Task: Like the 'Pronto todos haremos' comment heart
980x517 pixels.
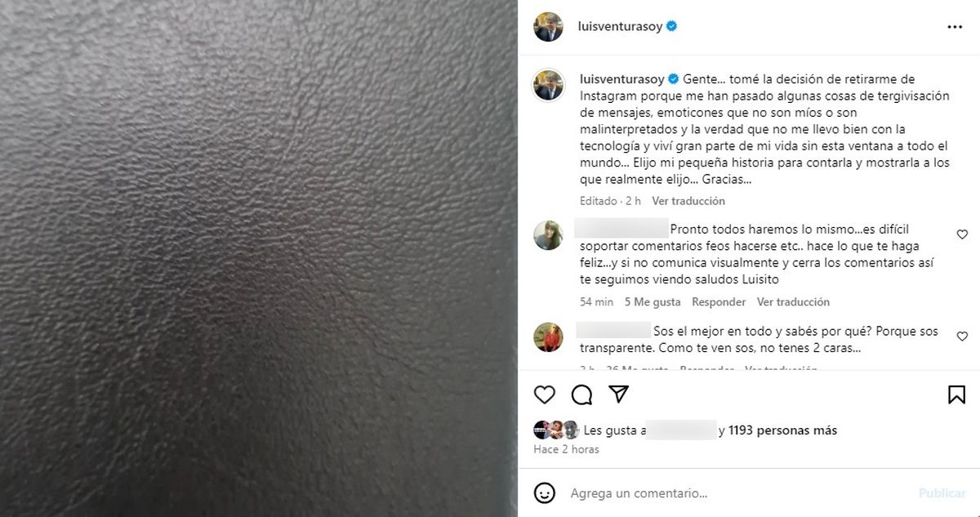Action: coord(962,234)
